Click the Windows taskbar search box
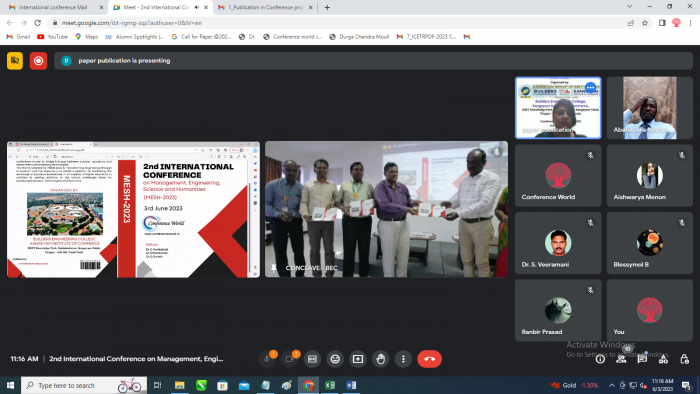 tap(84, 385)
